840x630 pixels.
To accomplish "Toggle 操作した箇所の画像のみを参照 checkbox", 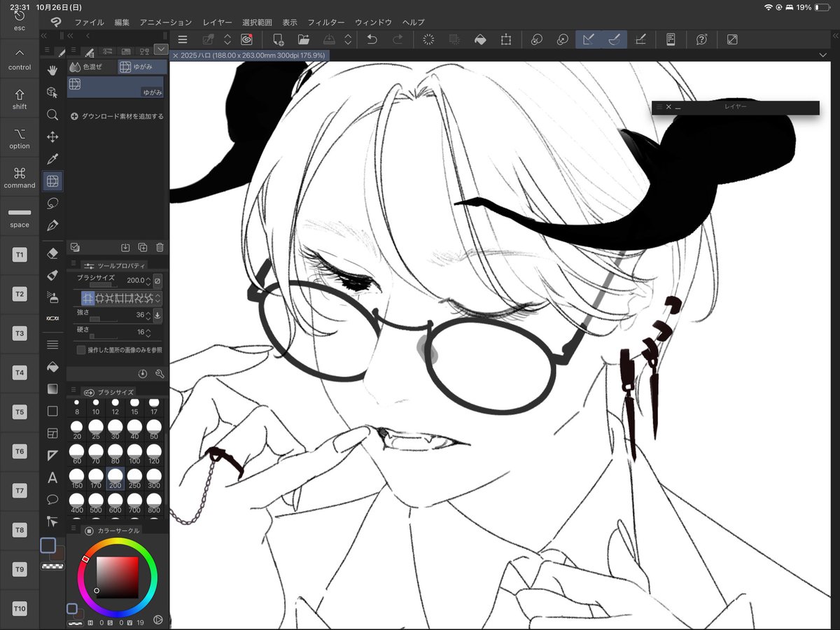I will [x=81, y=349].
